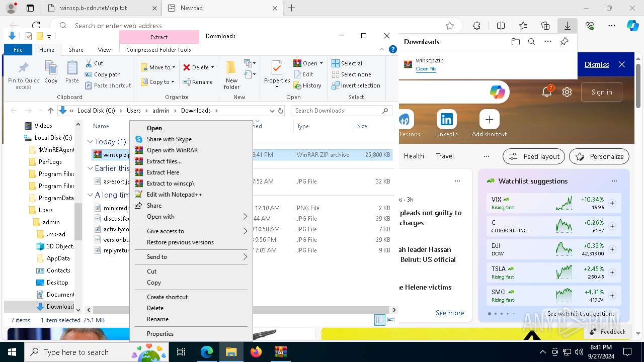Go up one folder level
Viewport: 644px width, 362px height.
pyautogui.click(x=50, y=111)
